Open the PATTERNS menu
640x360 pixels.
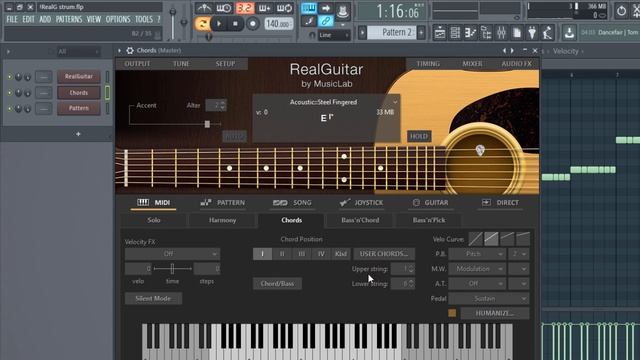click(x=69, y=19)
